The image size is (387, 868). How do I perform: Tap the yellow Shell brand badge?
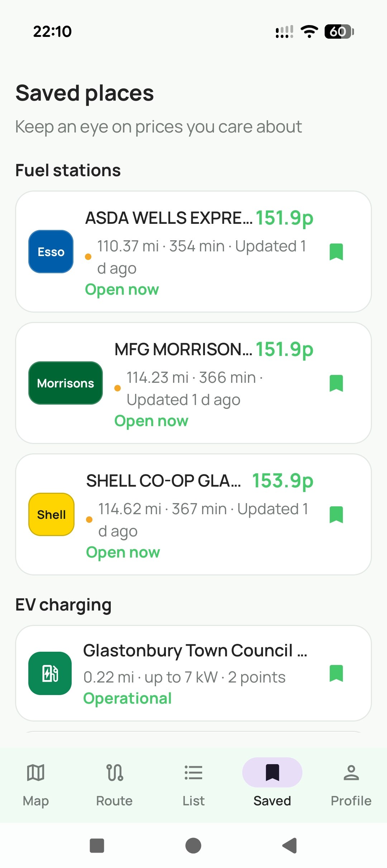coord(51,514)
